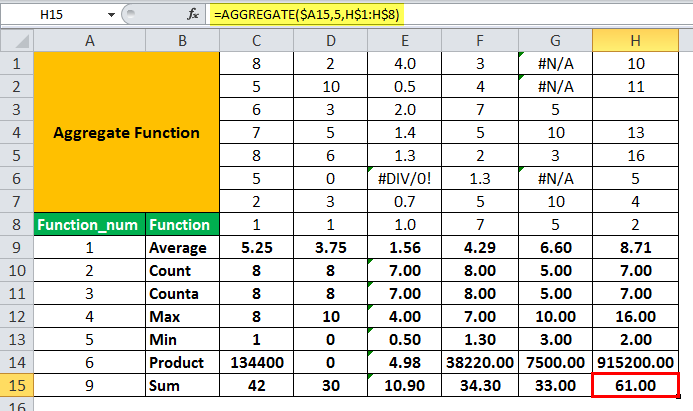
Task: Click cell showing 6.60
Action: 556,247
